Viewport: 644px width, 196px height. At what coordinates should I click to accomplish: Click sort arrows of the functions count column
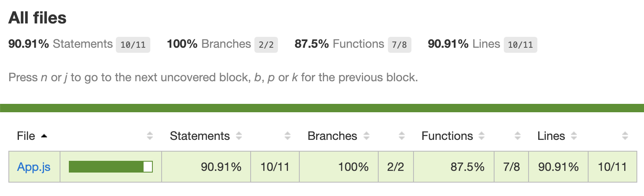518,136
